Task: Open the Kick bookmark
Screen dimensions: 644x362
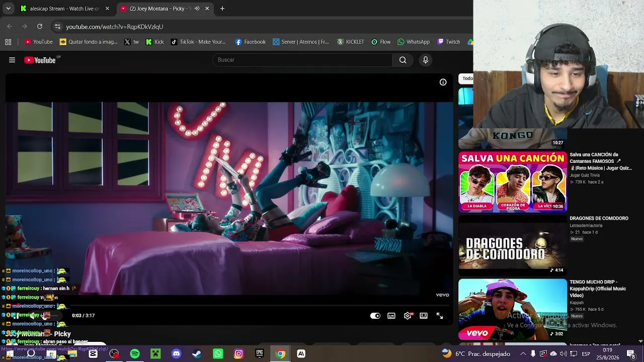Action: [154, 42]
